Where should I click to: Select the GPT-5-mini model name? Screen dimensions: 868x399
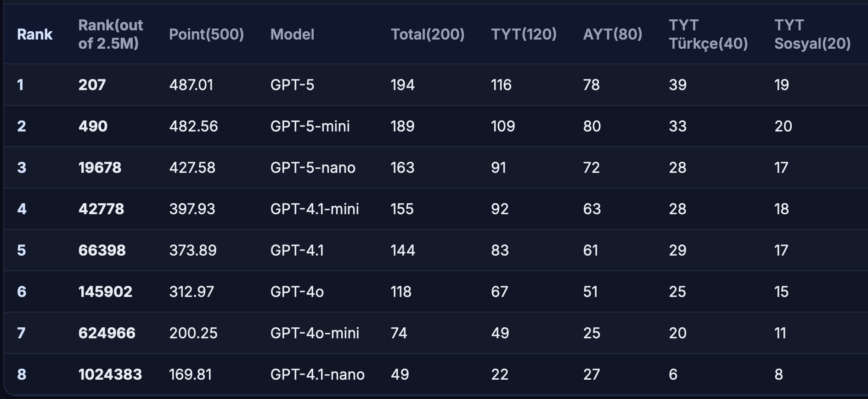(310, 126)
